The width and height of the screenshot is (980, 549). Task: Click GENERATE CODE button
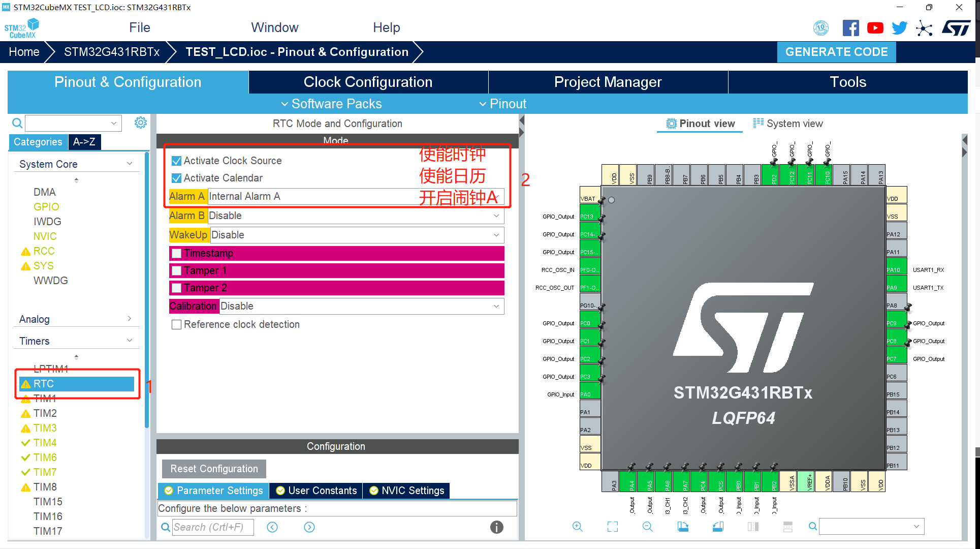click(836, 52)
